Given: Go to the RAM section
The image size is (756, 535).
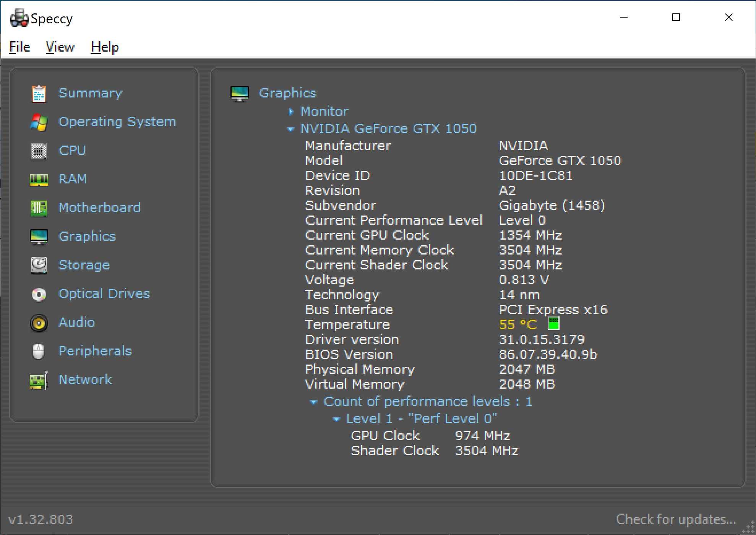Looking at the screenshot, I should [73, 179].
